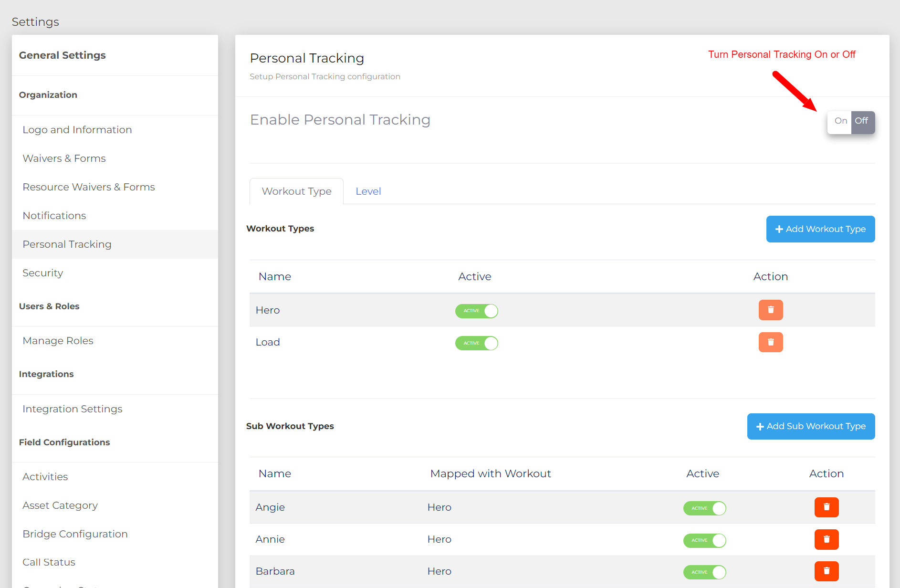Screen dimensions: 900x588
Task: Select Security in the sidebar
Action: (x=43, y=273)
